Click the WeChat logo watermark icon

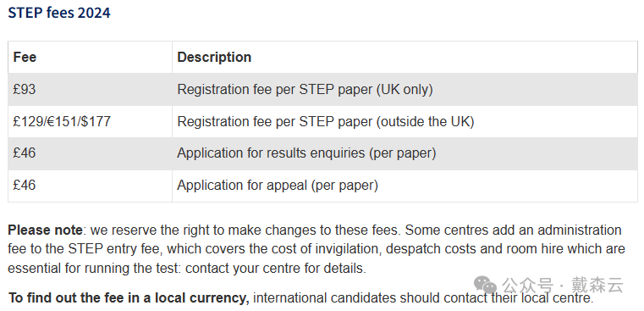tap(486, 285)
